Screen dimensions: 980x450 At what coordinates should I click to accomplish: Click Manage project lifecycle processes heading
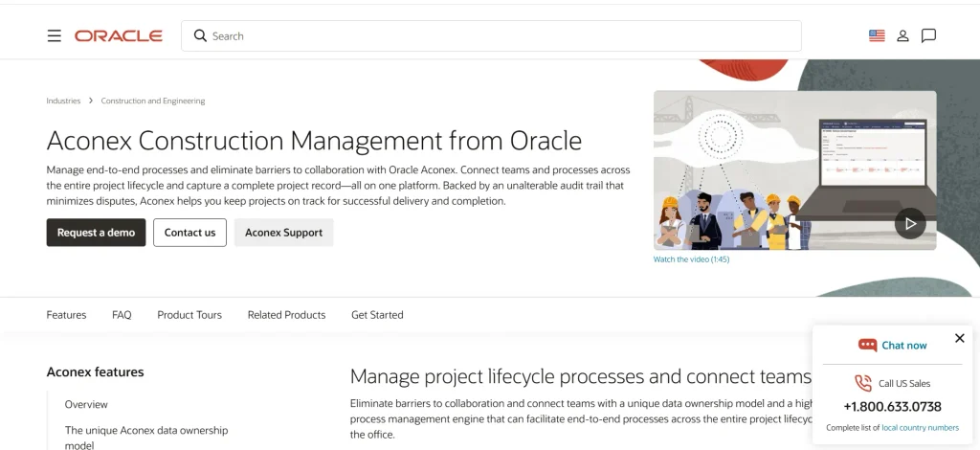coord(581,376)
